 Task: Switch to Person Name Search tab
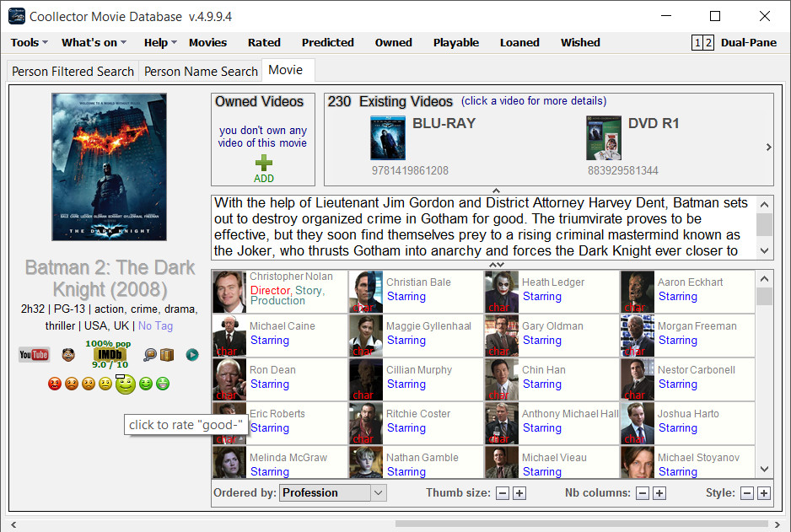coord(201,72)
